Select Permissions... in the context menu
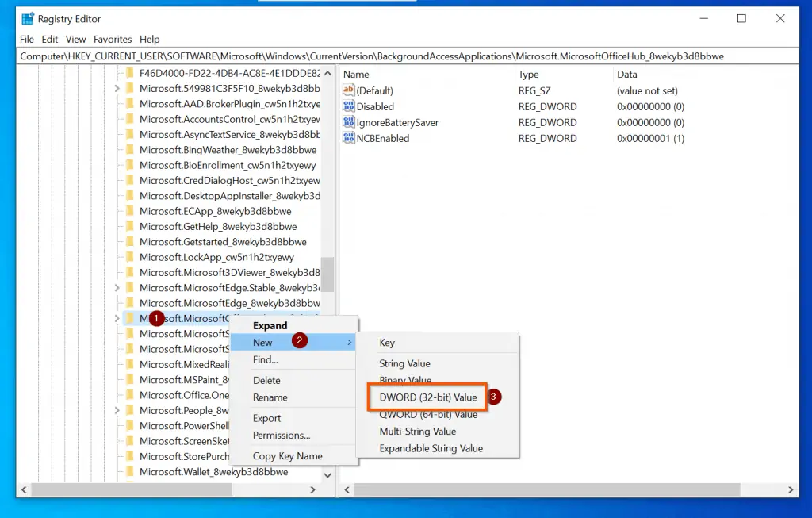 (x=282, y=436)
